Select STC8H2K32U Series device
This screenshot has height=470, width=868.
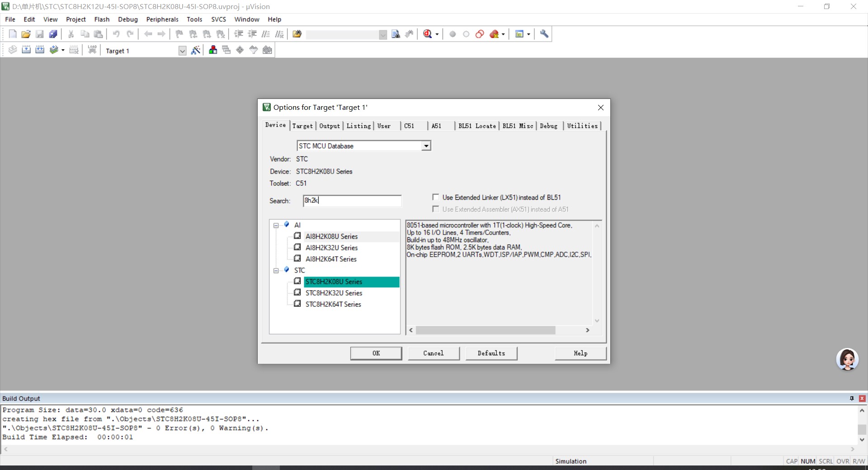334,293
